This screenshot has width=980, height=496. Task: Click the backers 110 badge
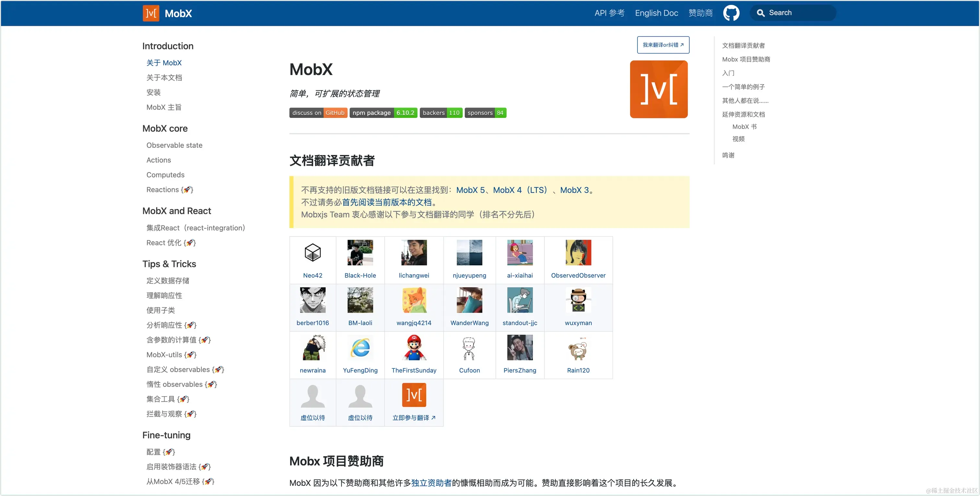441,113
